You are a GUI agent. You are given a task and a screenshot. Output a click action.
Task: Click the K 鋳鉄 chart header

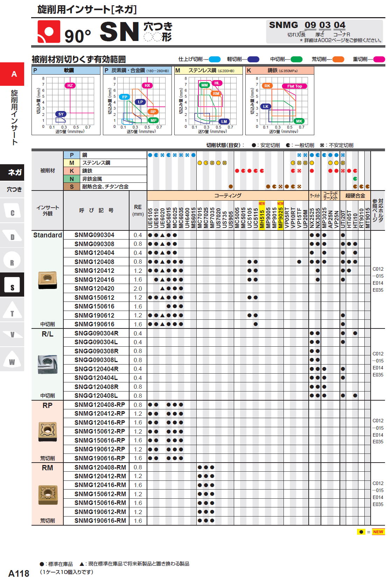tap(280, 70)
